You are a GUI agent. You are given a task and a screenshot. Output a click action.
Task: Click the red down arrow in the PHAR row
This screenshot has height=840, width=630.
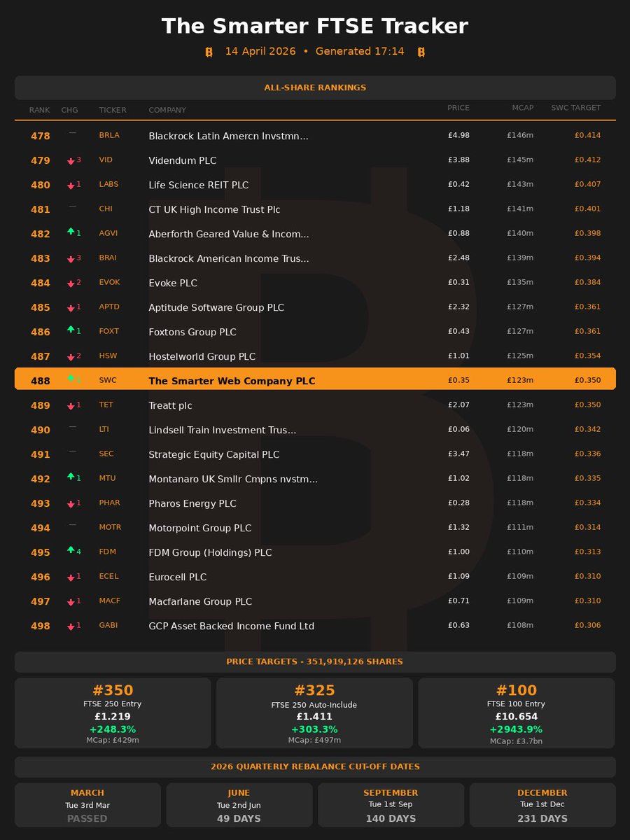71,504
